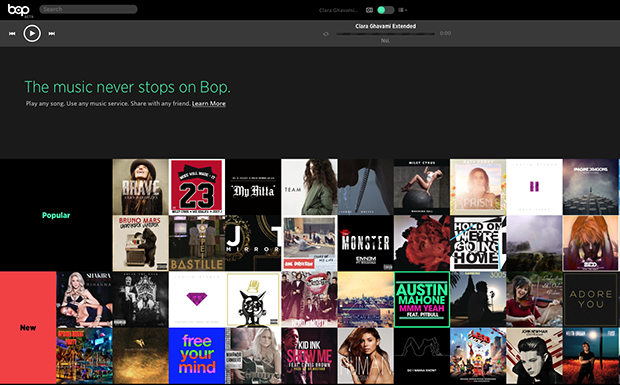Open the Prism album cover
Image resolution: width=620 pixels, height=385 pixels.
click(478, 187)
